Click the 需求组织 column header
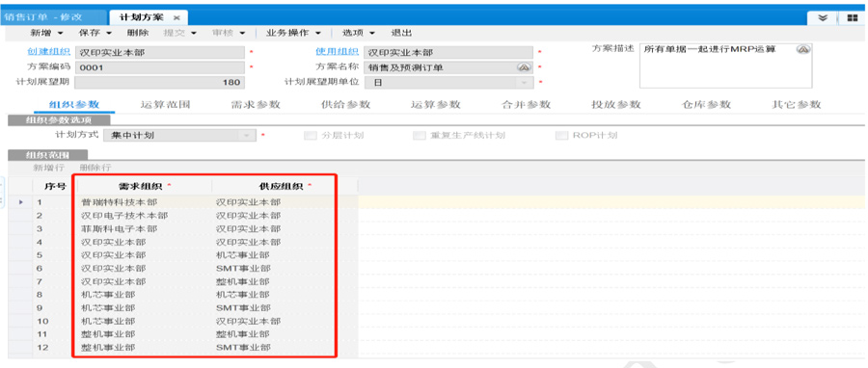The width and height of the screenshot is (868, 368). (144, 186)
